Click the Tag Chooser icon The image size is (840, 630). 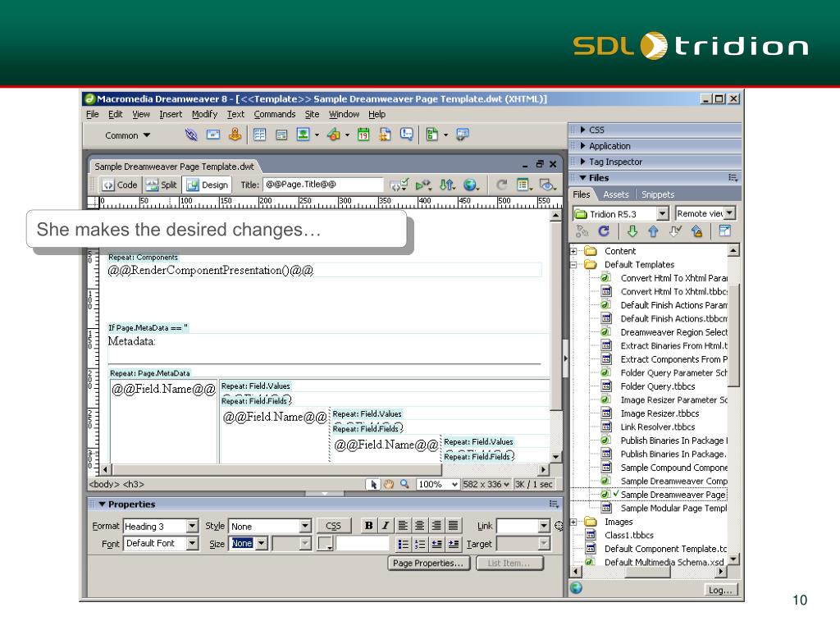click(x=463, y=135)
